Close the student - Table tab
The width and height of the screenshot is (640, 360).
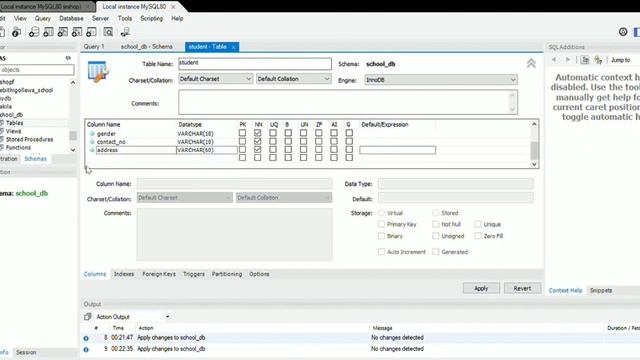coord(233,47)
